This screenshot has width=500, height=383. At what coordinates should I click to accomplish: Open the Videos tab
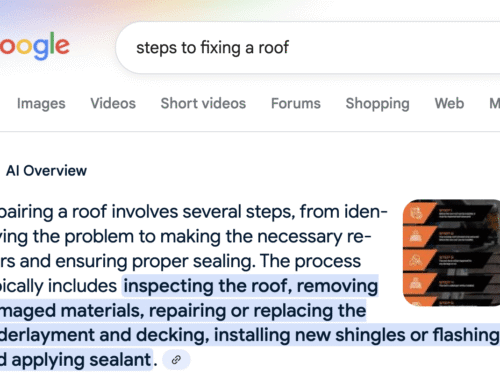tap(113, 103)
